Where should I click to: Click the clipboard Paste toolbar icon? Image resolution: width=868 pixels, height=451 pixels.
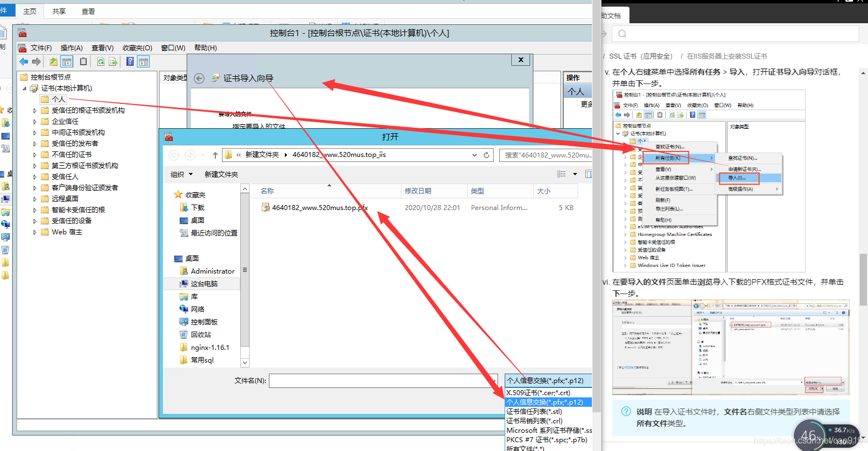coord(83,62)
